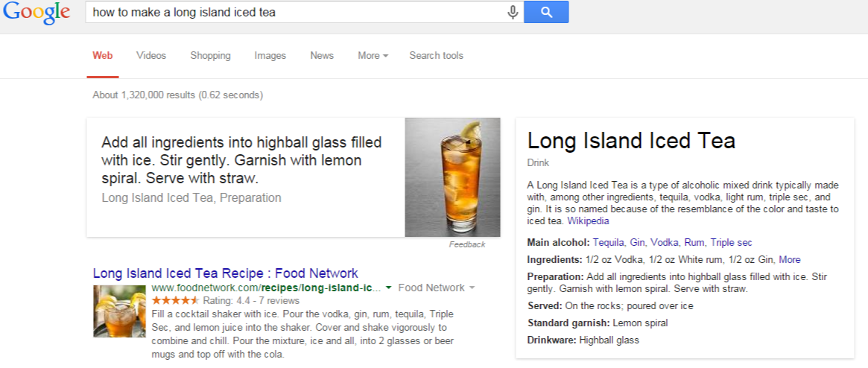Expand the More dropdown menu
The width and height of the screenshot is (868, 368).
pyautogui.click(x=373, y=56)
